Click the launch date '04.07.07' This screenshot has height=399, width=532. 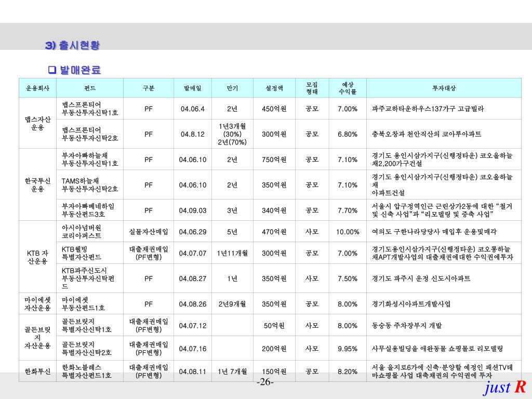[193, 254]
